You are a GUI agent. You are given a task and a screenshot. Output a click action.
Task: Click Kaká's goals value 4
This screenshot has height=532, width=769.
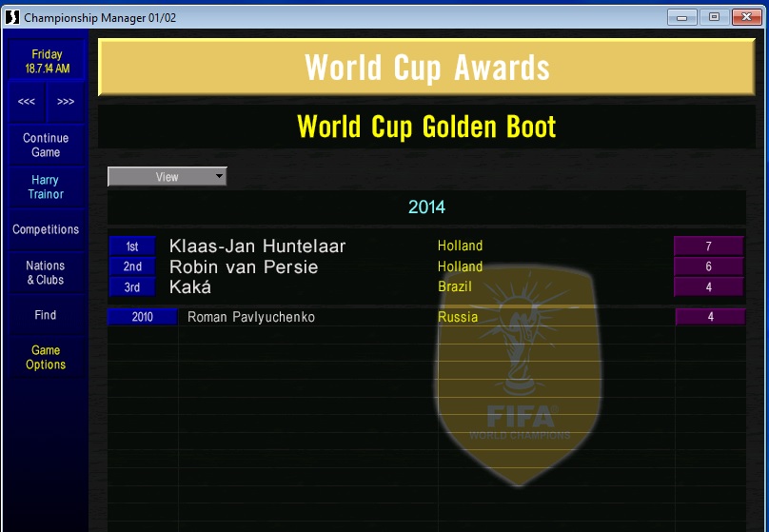[x=709, y=287]
